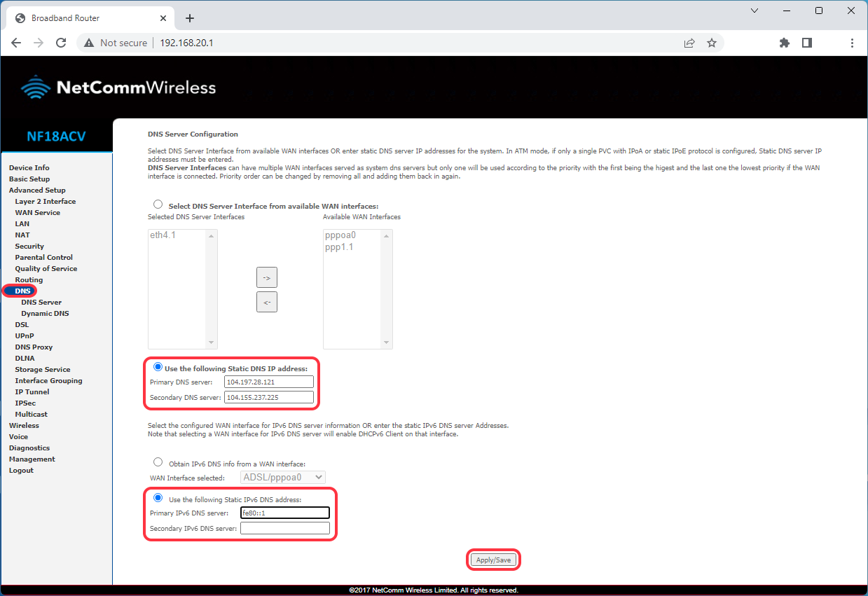Open Wireless settings
Image resolution: width=868 pixels, height=596 pixels.
pos(24,425)
